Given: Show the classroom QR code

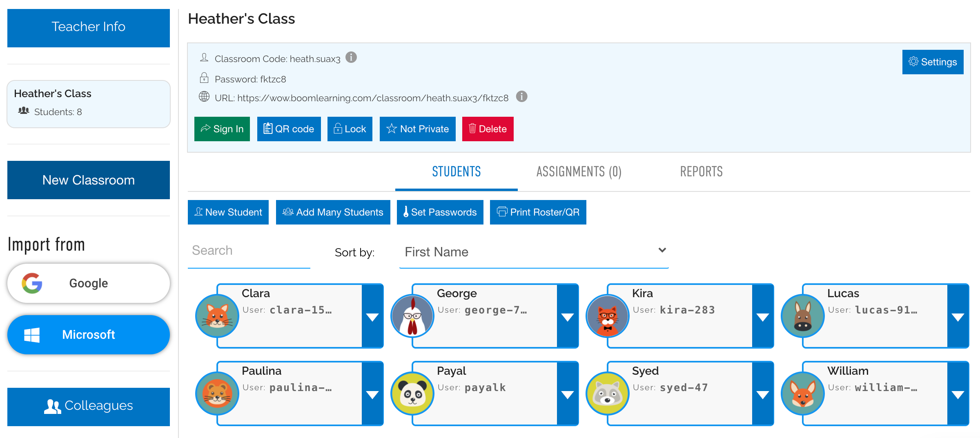Looking at the screenshot, I should tap(289, 129).
